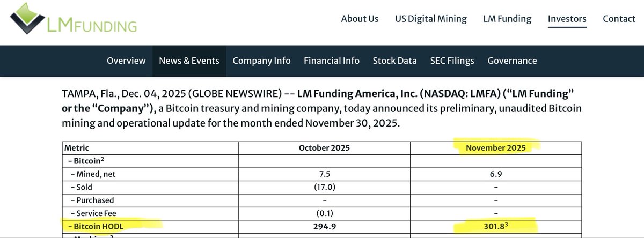644x238 pixels.
Task: Open the Contact page
Action: (619, 19)
